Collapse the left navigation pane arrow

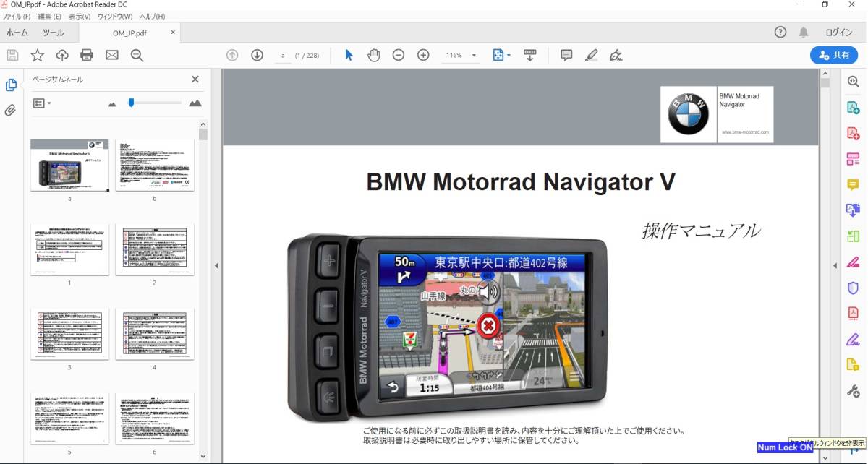216,266
